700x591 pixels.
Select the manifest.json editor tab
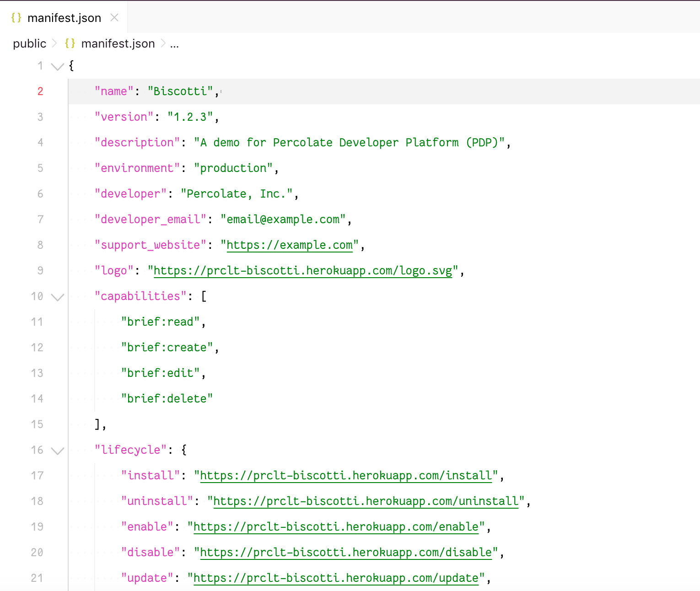coord(64,17)
